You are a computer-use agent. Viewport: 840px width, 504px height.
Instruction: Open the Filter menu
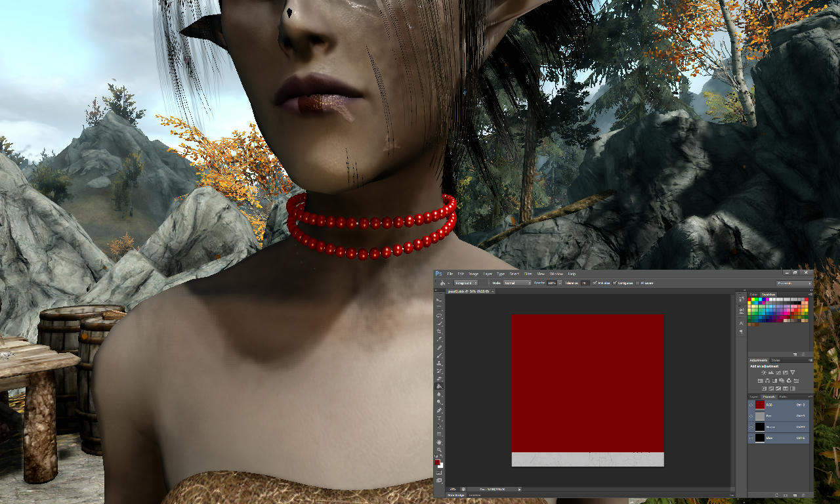tap(528, 274)
